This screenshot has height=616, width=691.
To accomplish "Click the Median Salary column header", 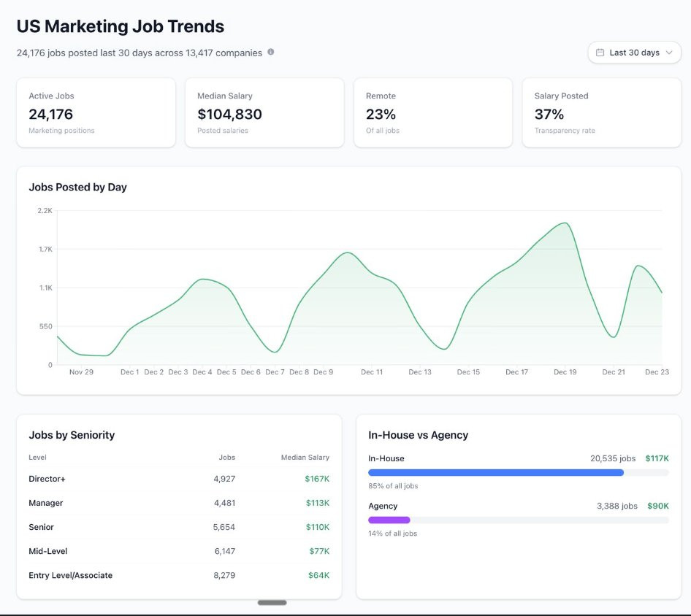I will 305,458.
